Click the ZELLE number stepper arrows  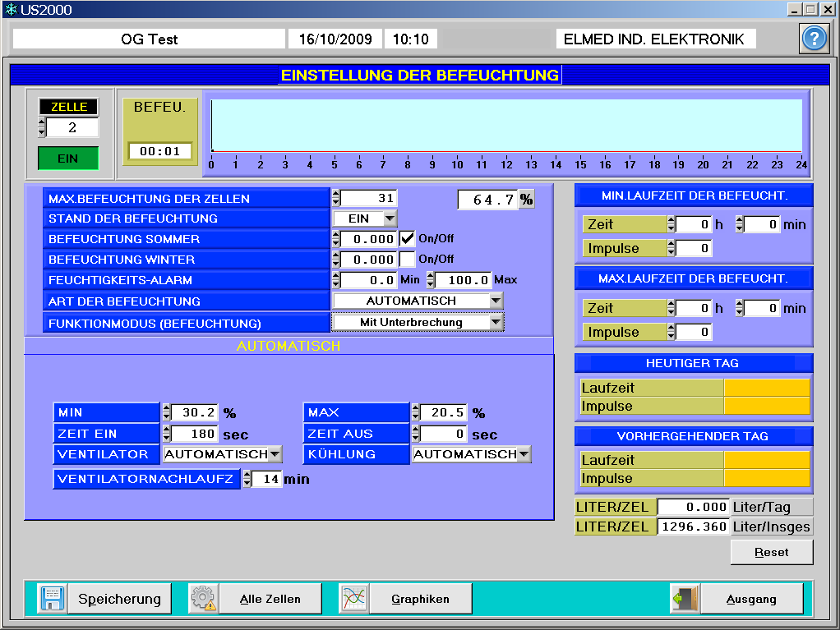coord(42,127)
